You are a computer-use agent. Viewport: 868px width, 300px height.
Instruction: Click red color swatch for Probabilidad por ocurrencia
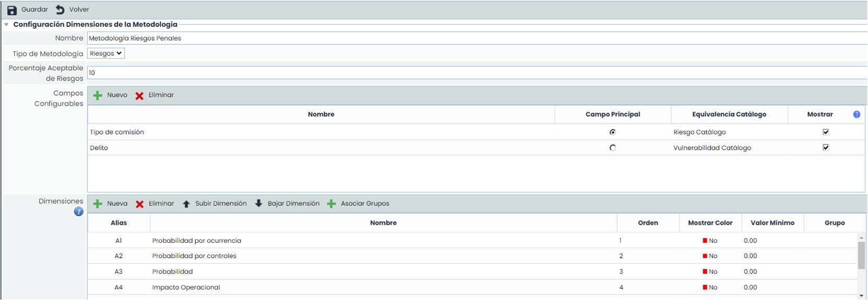click(705, 241)
